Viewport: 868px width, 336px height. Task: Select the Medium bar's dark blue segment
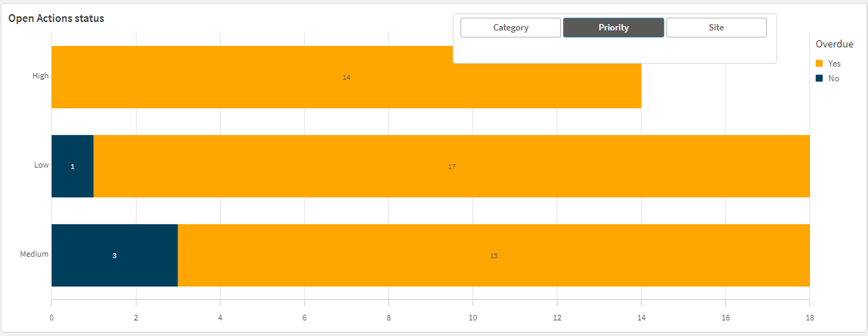coord(114,255)
